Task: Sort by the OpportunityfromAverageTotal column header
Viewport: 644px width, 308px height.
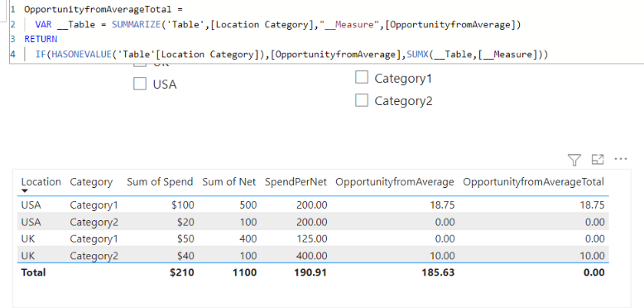Action: point(534,182)
